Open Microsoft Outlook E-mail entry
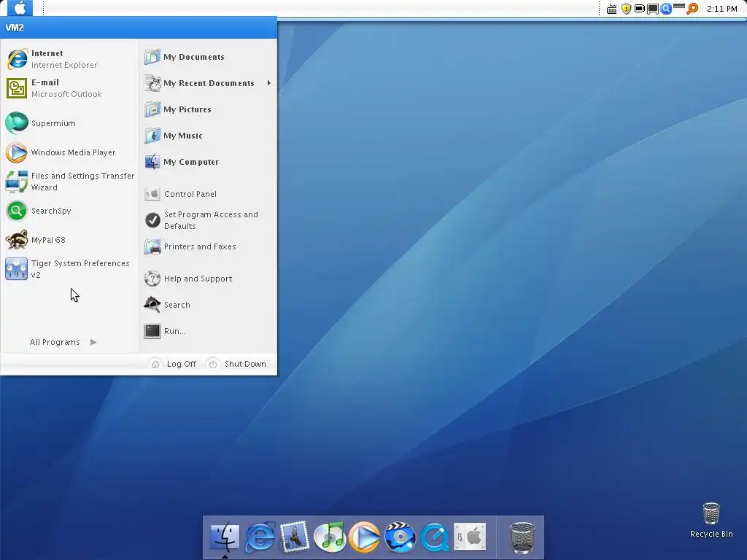The image size is (747, 560). tap(69, 88)
